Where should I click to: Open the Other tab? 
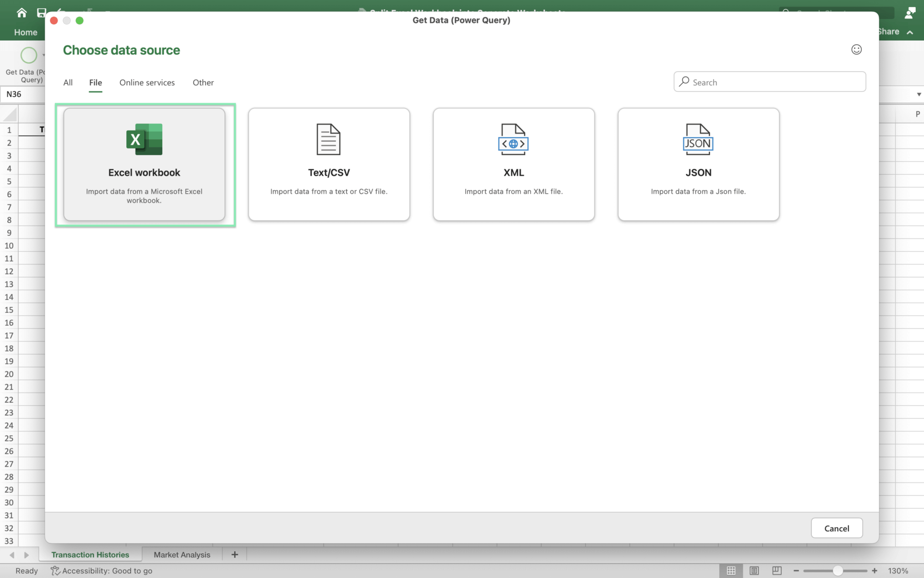tap(203, 82)
